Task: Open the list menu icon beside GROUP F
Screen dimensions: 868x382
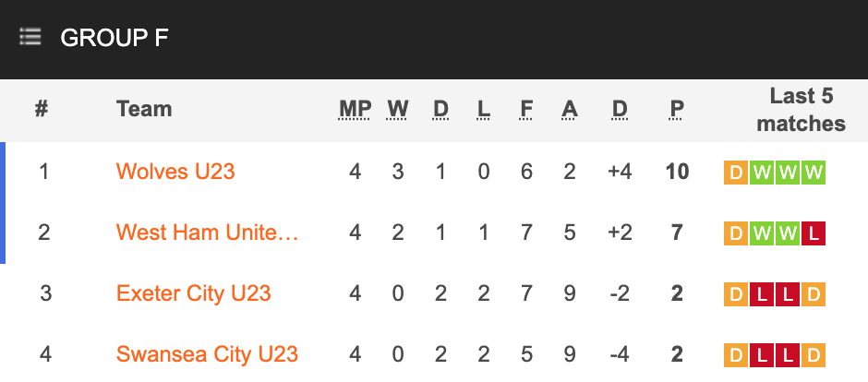Action: [x=30, y=37]
